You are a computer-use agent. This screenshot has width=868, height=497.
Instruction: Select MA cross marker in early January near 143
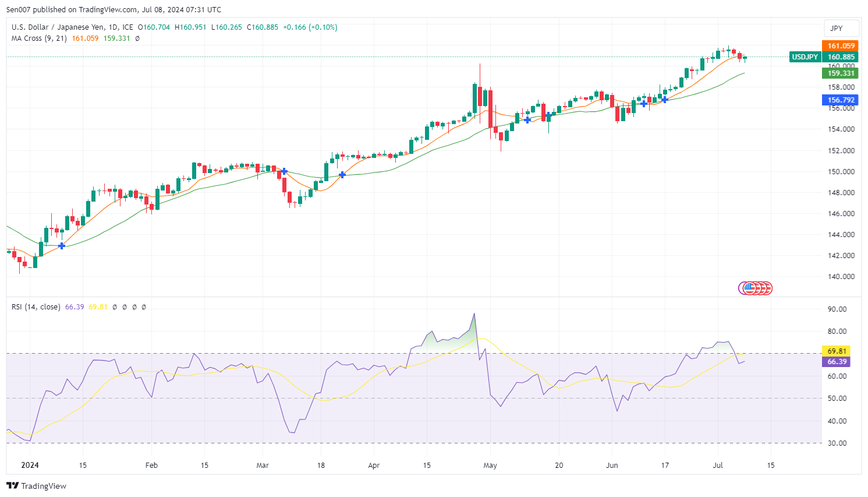(x=62, y=246)
